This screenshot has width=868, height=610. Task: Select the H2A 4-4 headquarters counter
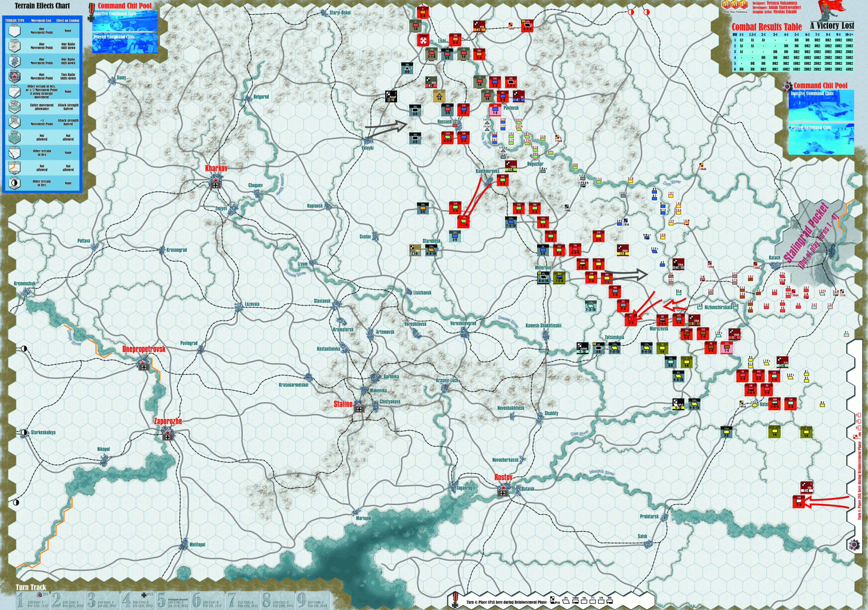tap(431, 82)
